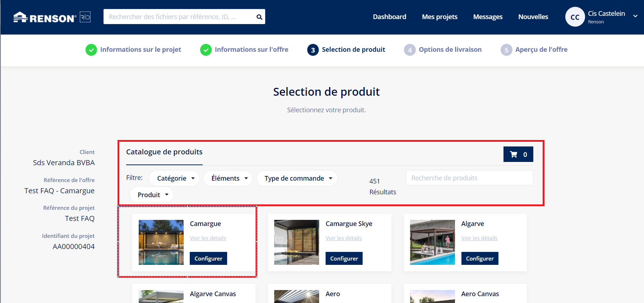Click step 5 circle icon
Viewport: 644px width, 303px height.
pos(506,50)
